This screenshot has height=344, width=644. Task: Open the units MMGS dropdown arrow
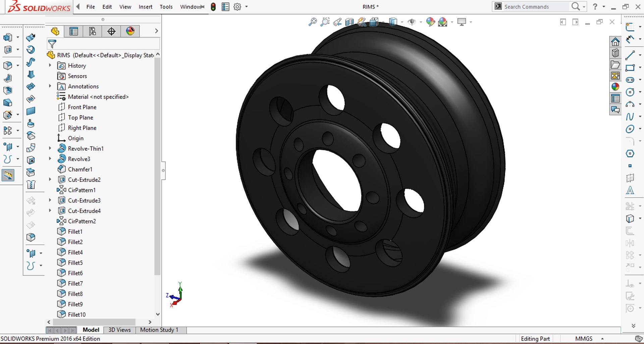(602, 339)
